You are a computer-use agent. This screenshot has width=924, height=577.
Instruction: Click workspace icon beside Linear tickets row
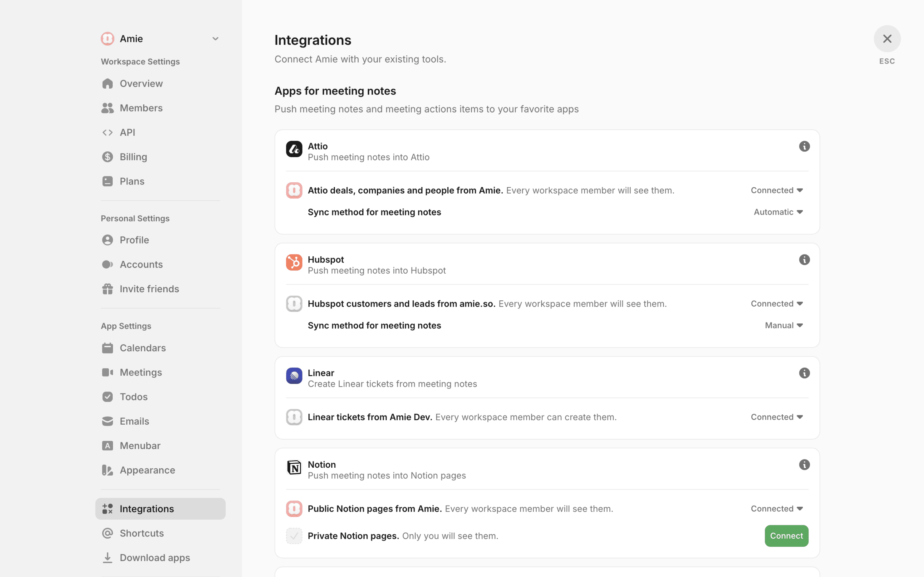[x=294, y=417]
